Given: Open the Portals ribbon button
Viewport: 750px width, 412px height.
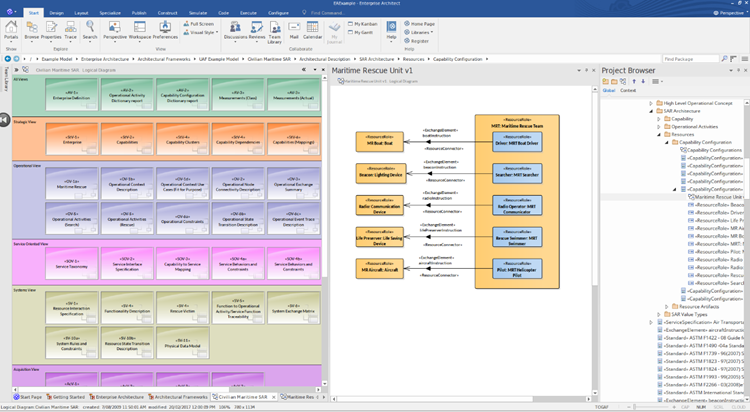Looking at the screenshot, I should pyautogui.click(x=11, y=30).
